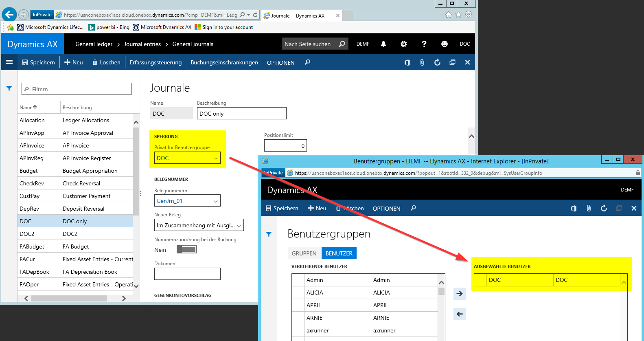Switch to the GRUPPEN tab
The width and height of the screenshot is (644, 341).
click(304, 253)
